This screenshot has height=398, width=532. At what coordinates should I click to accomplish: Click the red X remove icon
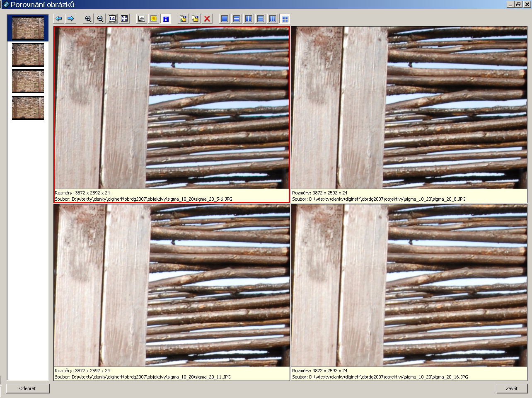point(207,19)
